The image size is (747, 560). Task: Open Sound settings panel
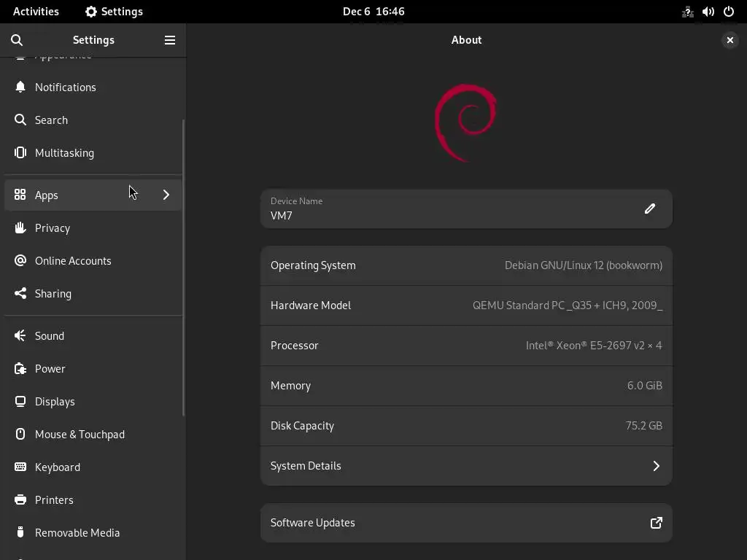point(93,335)
